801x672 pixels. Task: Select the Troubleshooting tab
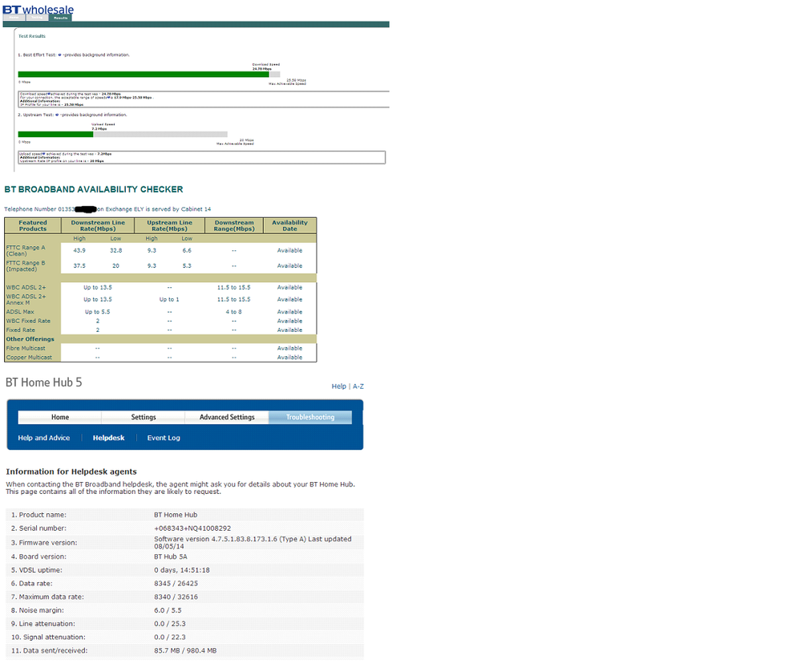point(310,418)
